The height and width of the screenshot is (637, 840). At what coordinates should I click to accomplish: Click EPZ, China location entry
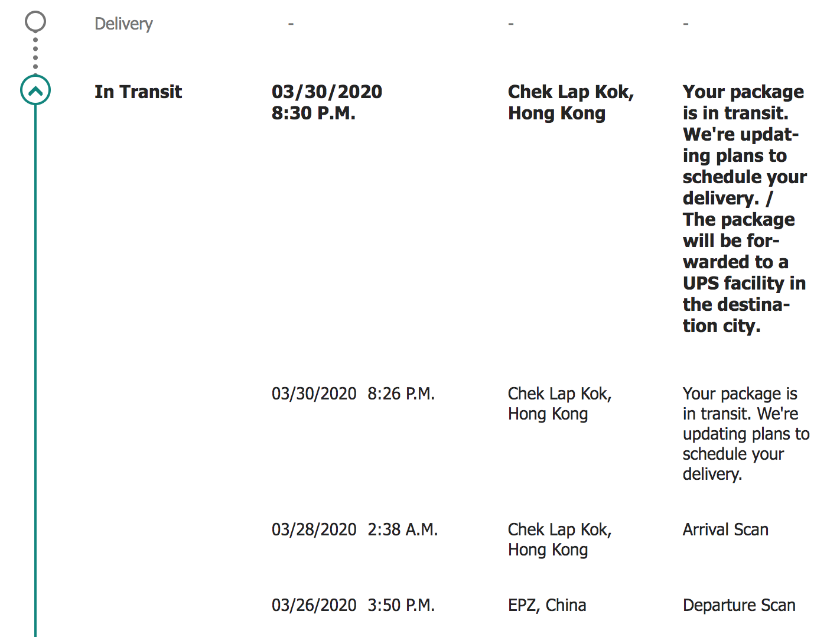click(547, 605)
